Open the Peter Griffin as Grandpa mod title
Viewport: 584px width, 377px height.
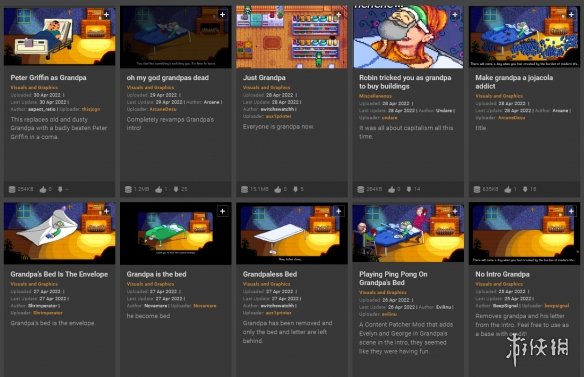click(x=48, y=77)
